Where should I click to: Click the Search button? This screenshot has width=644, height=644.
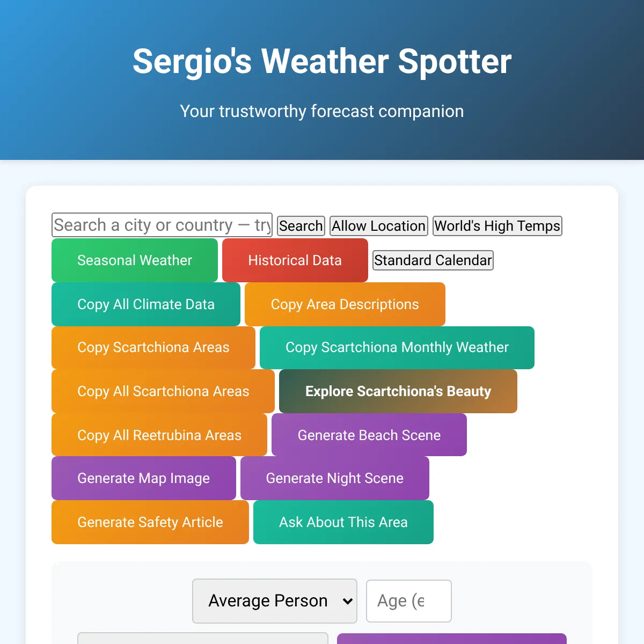[x=301, y=226]
